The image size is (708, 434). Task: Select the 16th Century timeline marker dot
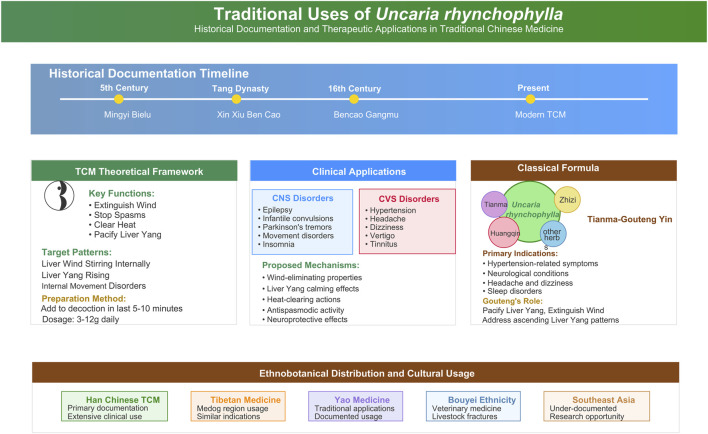(354, 99)
